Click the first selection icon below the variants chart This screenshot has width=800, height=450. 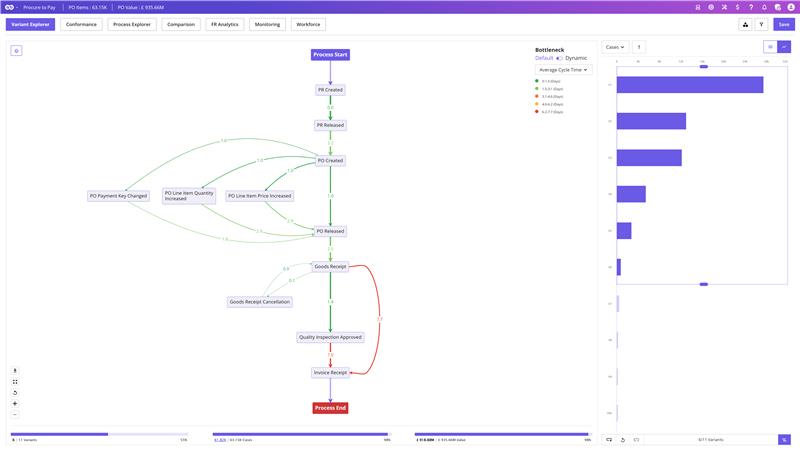pos(609,439)
